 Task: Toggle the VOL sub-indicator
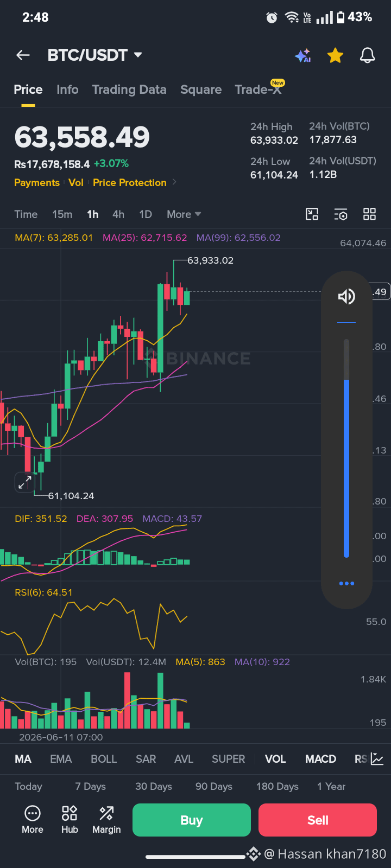click(275, 759)
